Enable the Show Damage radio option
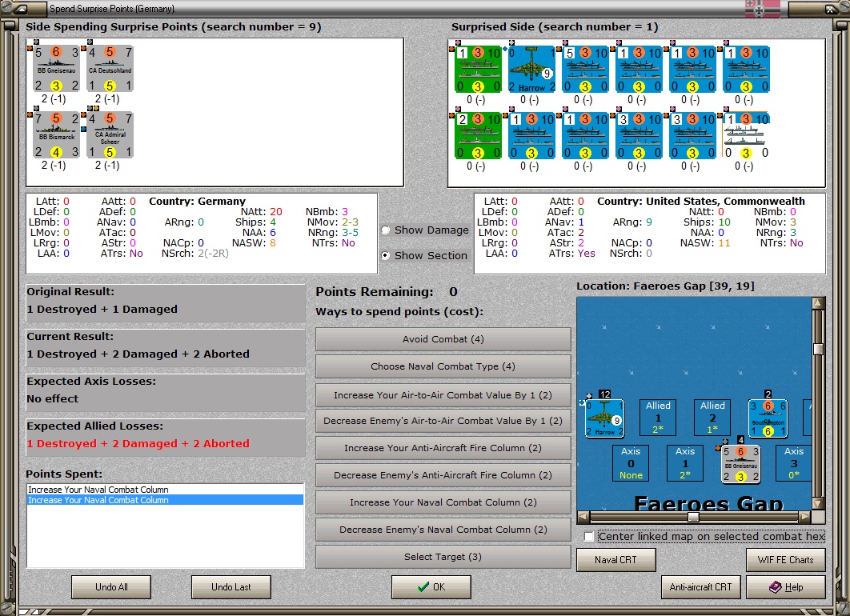The image size is (850, 616). 386,230
